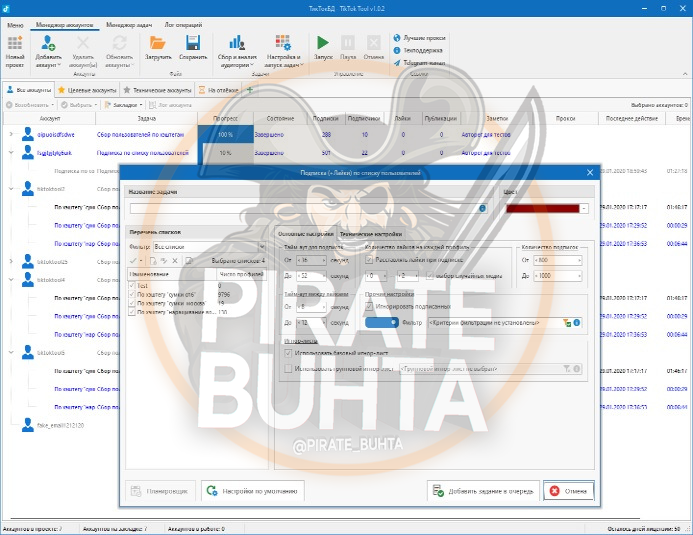The height and width of the screenshot is (535, 693).
Task: Click the new list page icon in list toolbar
Action: tap(153, 261)
